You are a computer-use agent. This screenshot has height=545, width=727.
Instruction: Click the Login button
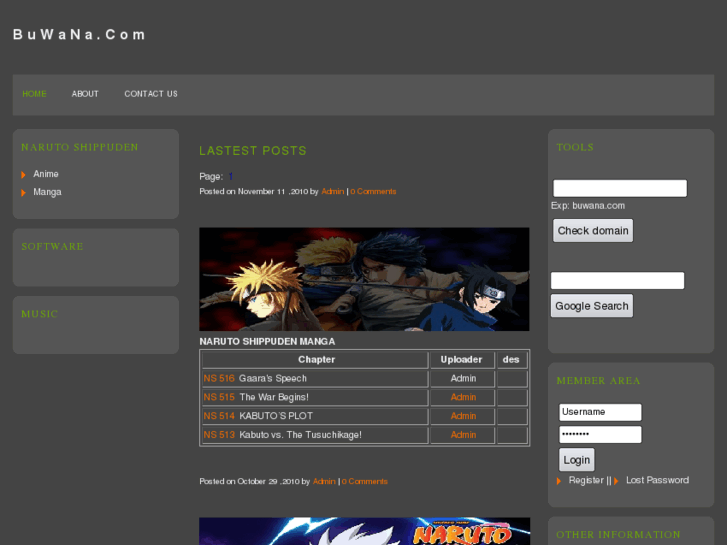click(577, 460)
